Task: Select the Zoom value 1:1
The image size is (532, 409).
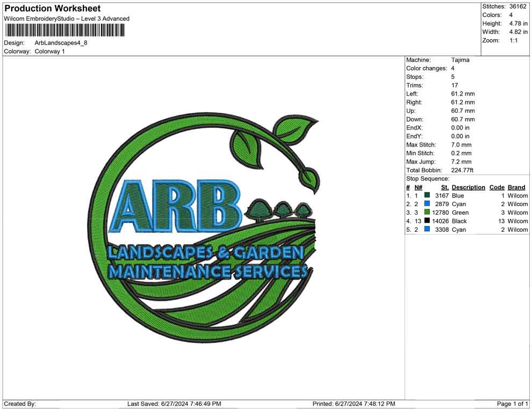Action: 513,40
